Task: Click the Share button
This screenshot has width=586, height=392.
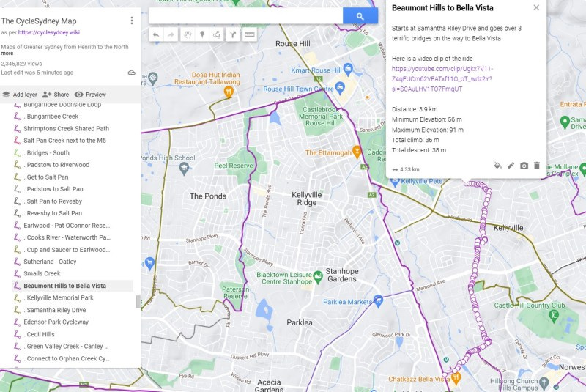Action: [x=56, y=95]
